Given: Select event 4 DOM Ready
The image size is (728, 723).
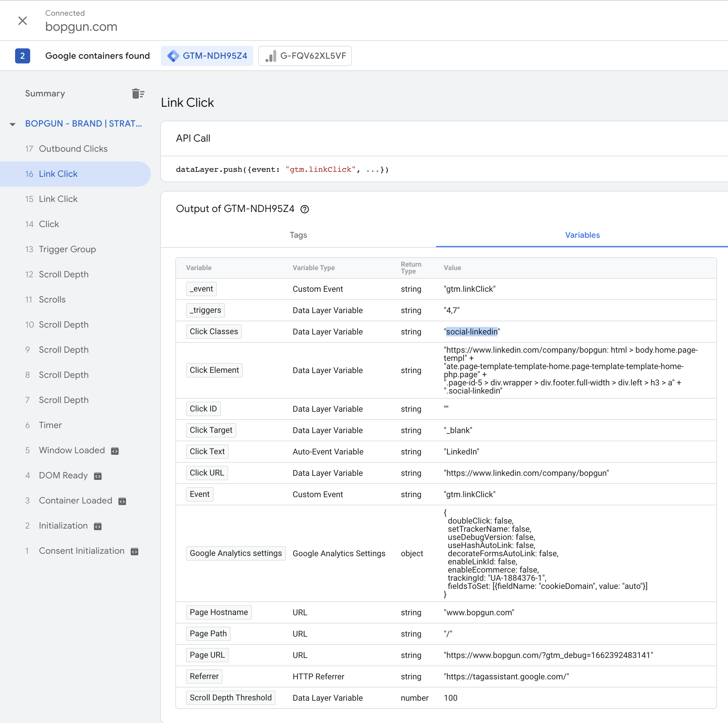Looking at the screenshot, I should (x=75, y=476).
